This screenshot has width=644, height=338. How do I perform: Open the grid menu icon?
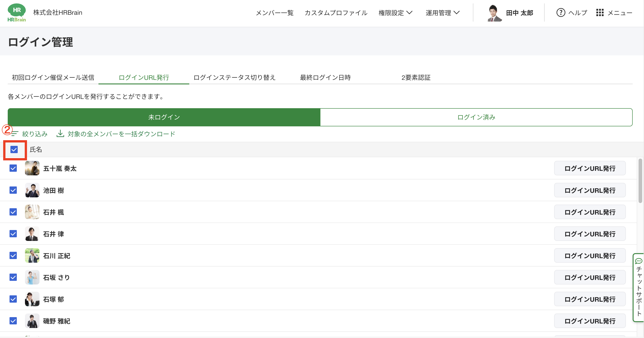tap(600, 12)
